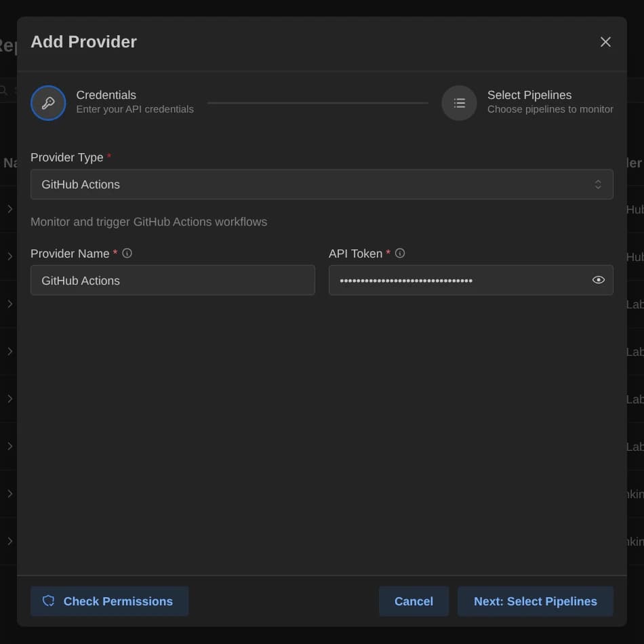Viewport: 644px width, 644px height.
Task: Click the Provider Type up-down arrows
Action: (598, 184)
